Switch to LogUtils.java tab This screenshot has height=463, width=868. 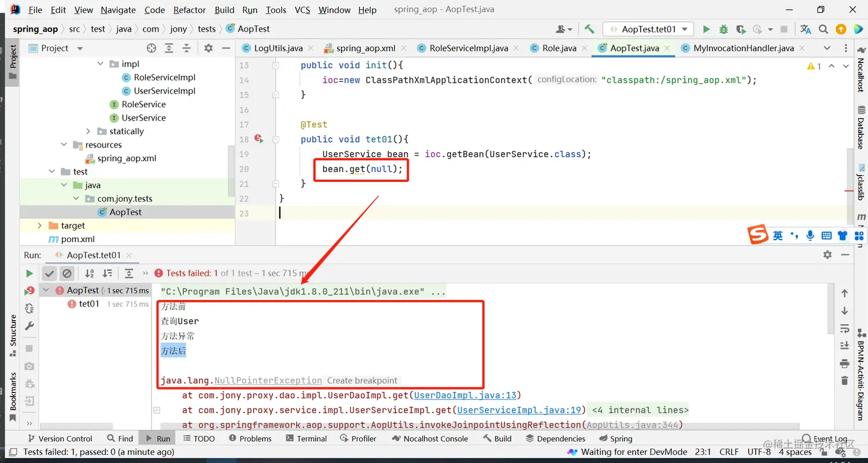point(278,48)
